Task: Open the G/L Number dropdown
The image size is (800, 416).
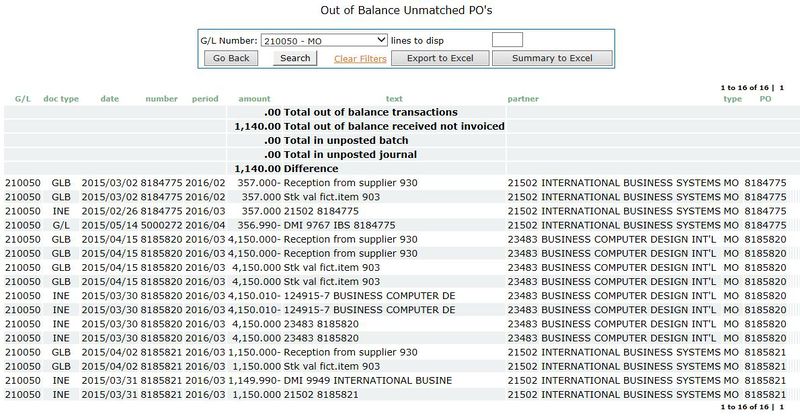Action: pos(324,40)
